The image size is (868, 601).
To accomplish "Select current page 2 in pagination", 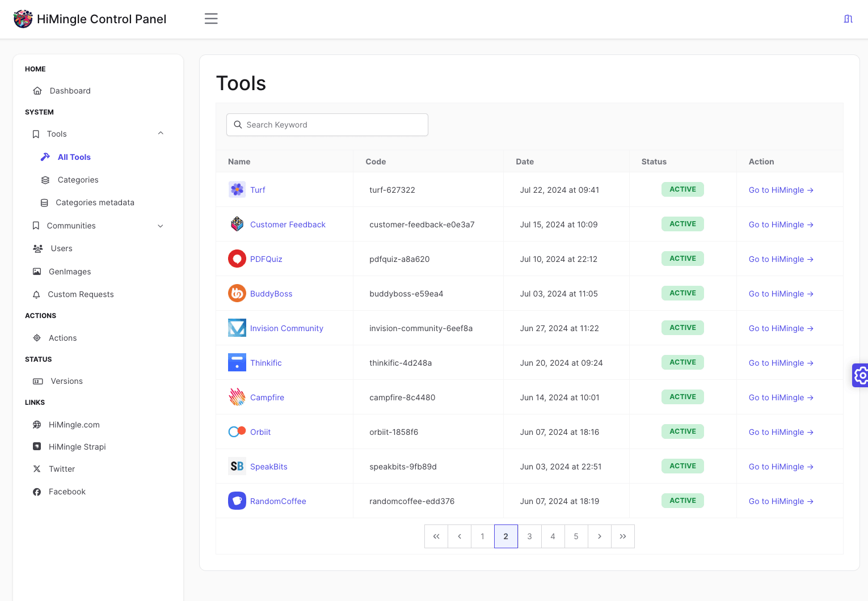I will point(506,536).
